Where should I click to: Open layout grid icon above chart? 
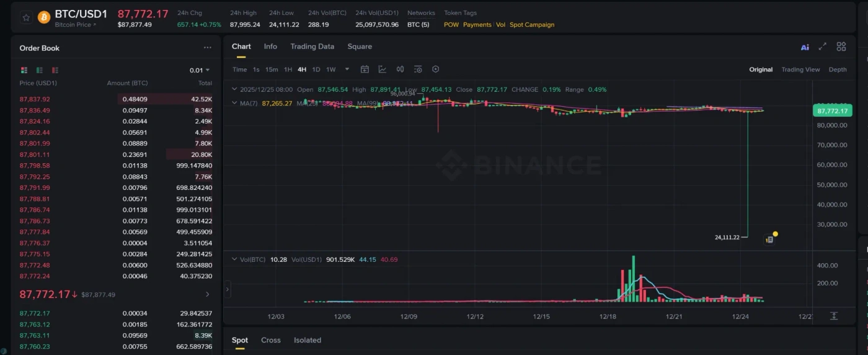point(841,47)
